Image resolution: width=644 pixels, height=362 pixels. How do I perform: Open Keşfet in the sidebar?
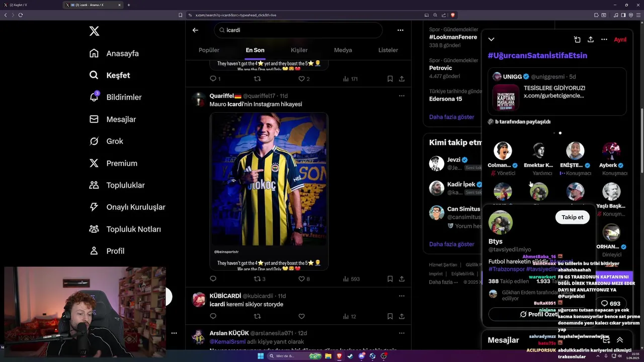110,75
